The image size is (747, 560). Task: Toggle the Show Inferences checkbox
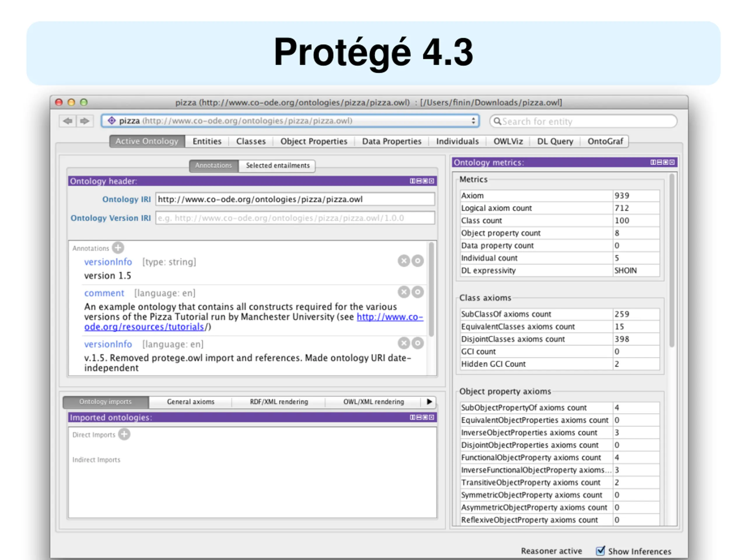coord(600,551)
